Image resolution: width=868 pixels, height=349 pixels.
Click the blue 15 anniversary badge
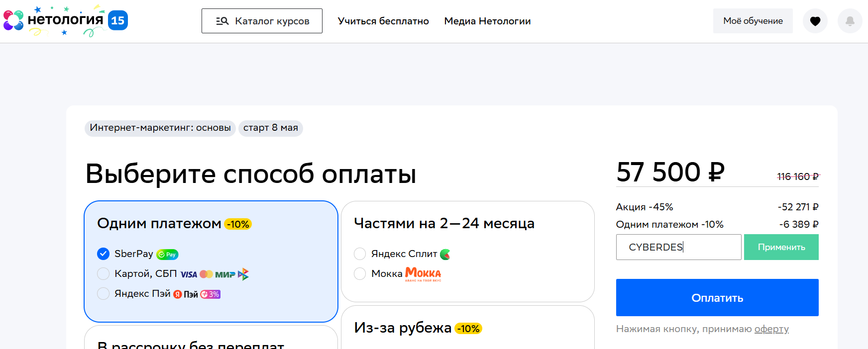(118, 20)
